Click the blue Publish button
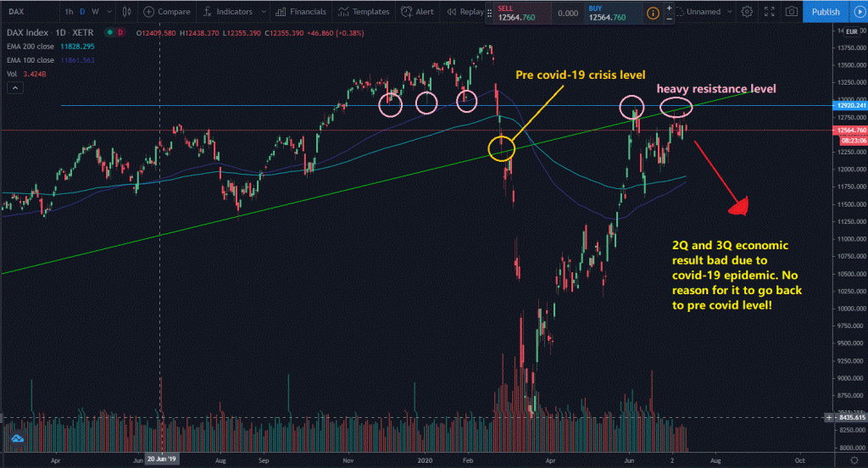 (825, 12)
